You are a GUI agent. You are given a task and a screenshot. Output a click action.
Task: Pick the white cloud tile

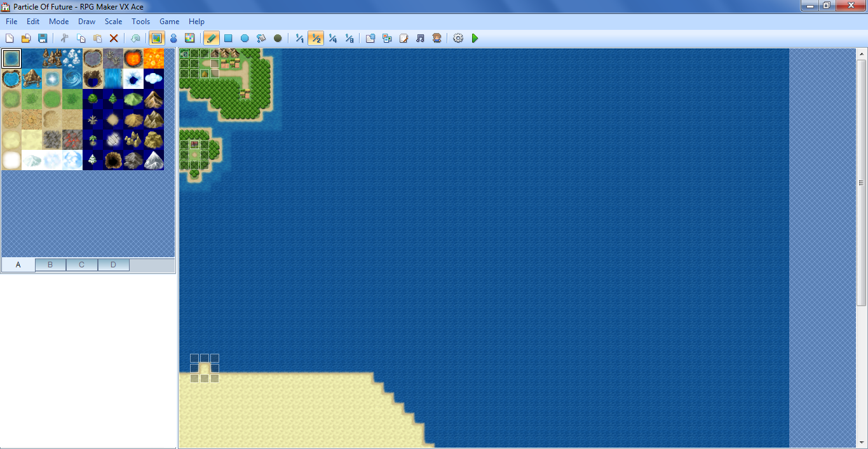point(154,79)
